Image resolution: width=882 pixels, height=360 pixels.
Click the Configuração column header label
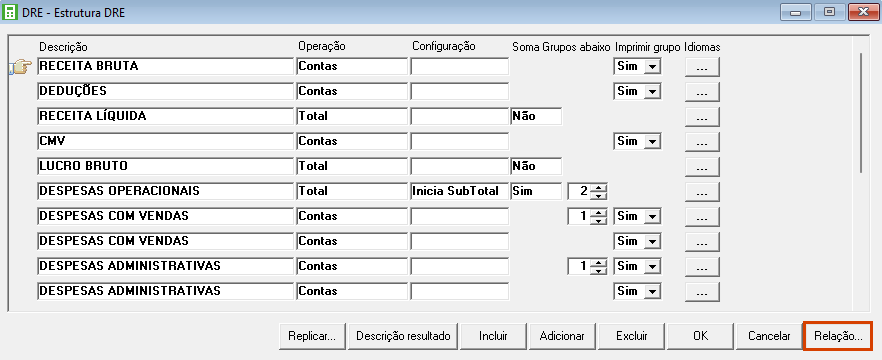(x=444, y=47)
